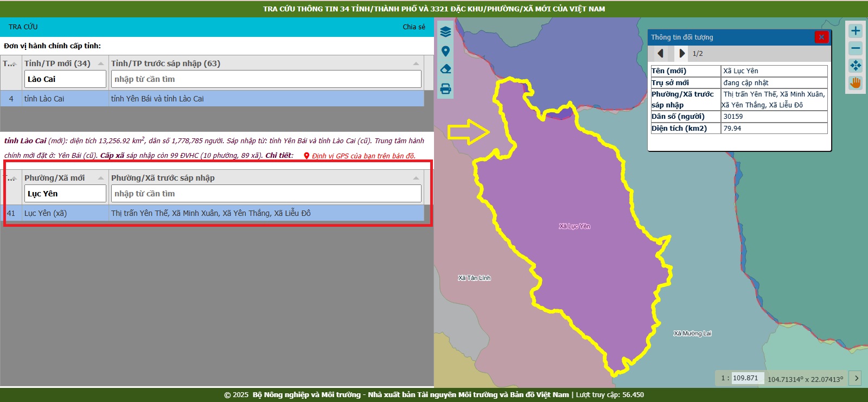
Task: Click the location pin tool on map
Action: tap(445, 51)
